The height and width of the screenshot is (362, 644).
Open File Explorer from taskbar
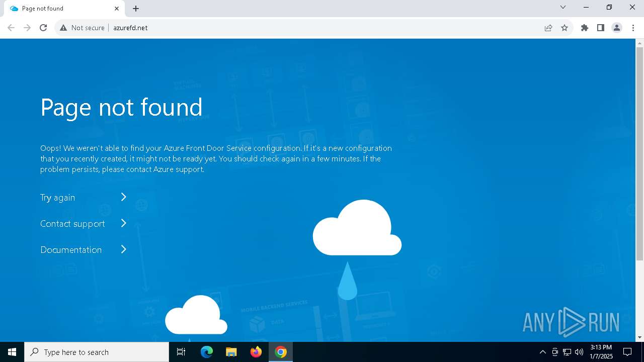click(231, 352)
